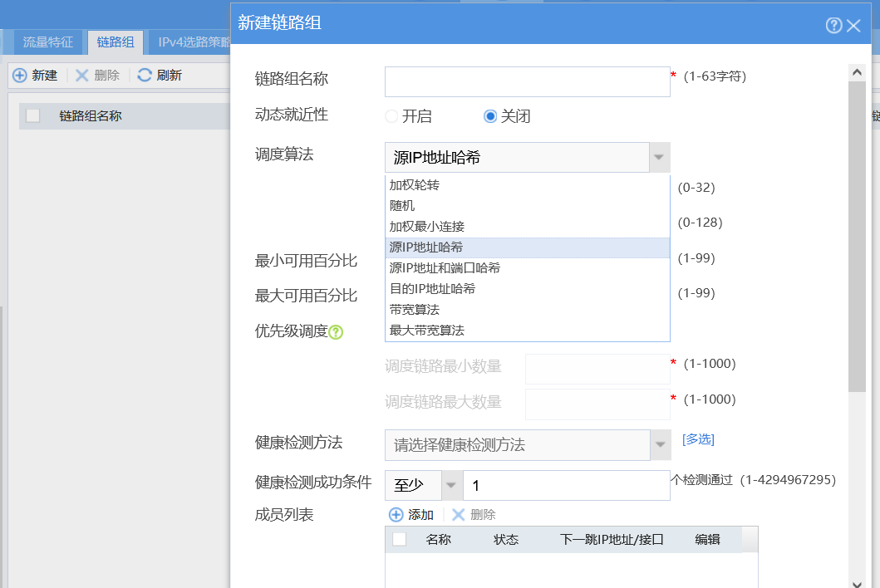Close the 新建链路组 dialog
Image resolution: width=880 pixels, height=588 pixels.
(853, 26)
